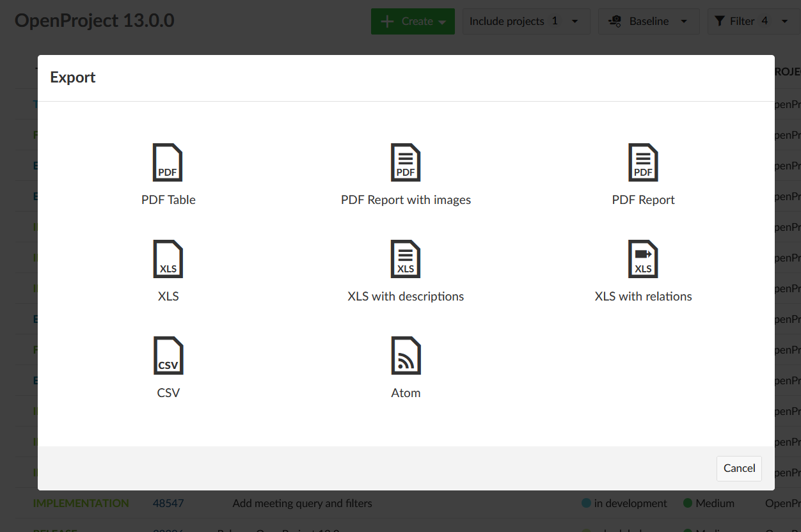Open work package ID 48547
Viewport: 801px width, 532px height.
click(x=168, y=503)
